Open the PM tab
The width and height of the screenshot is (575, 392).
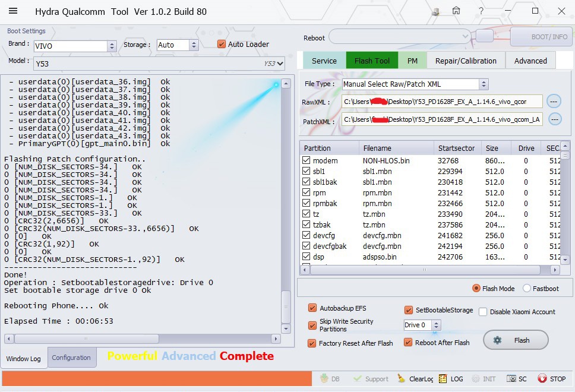412,61
